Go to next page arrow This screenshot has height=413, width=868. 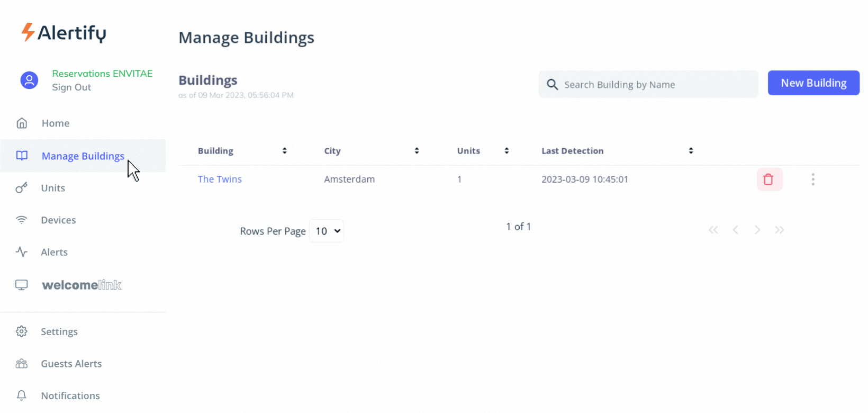tap(757, 230)
